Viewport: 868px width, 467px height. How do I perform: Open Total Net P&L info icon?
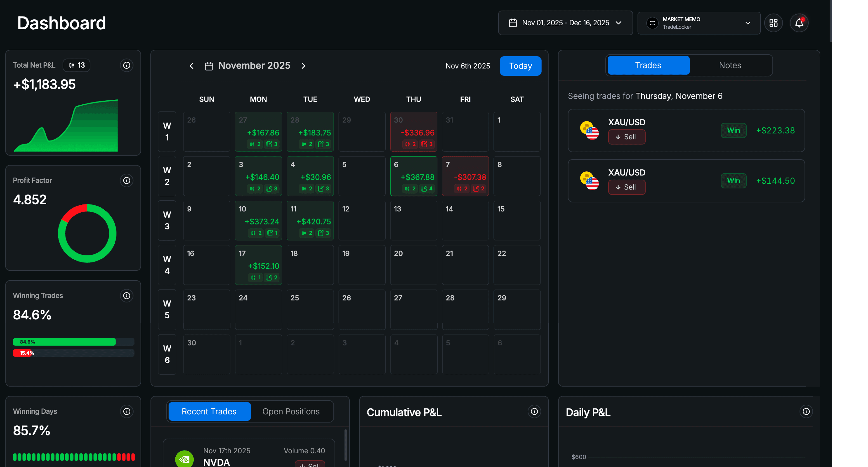tap(127, 65)
